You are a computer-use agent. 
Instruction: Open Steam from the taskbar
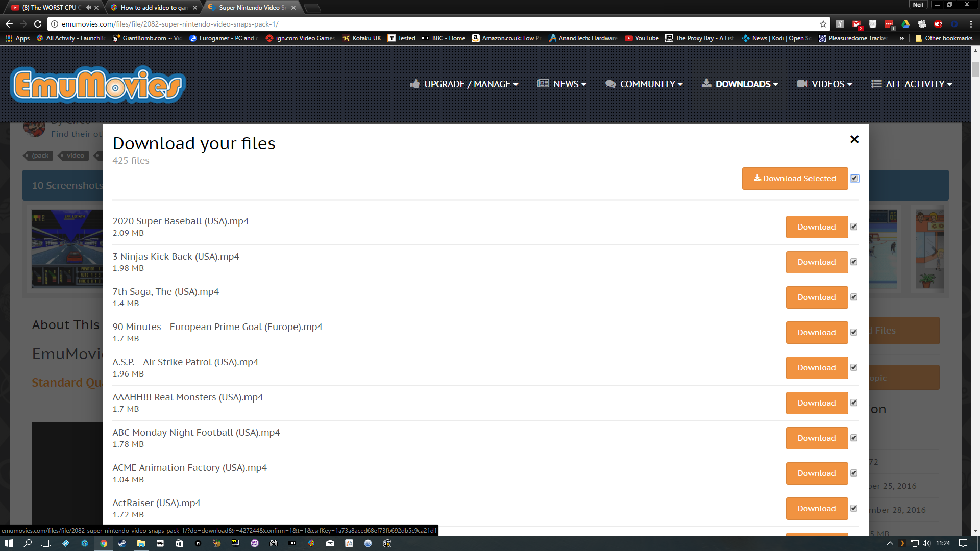point(122,543)
